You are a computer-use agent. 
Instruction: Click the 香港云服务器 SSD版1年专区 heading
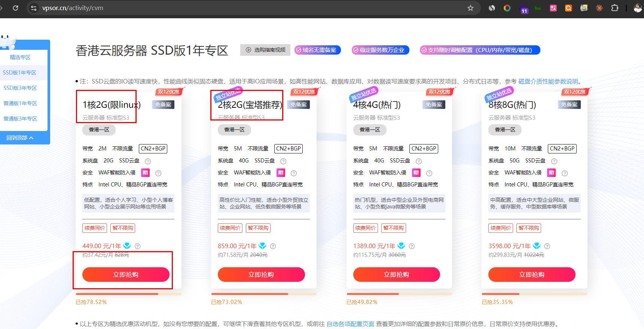click(x=152, y=50)
